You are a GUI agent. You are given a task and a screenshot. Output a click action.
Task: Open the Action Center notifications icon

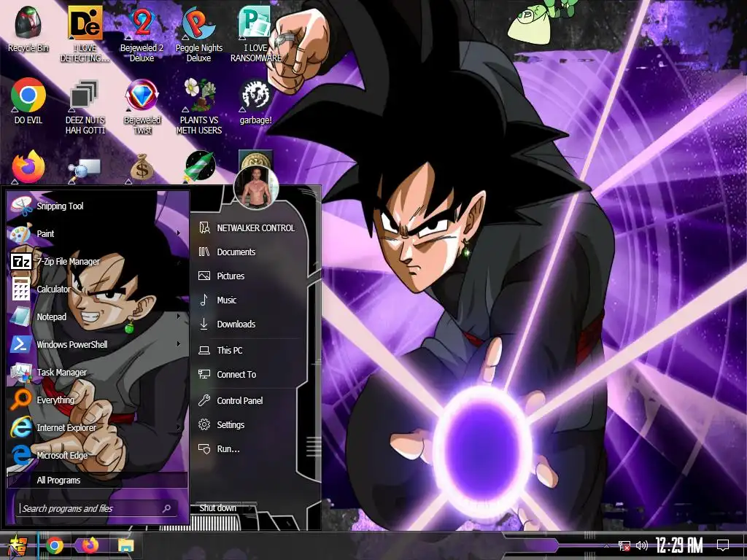723,545
